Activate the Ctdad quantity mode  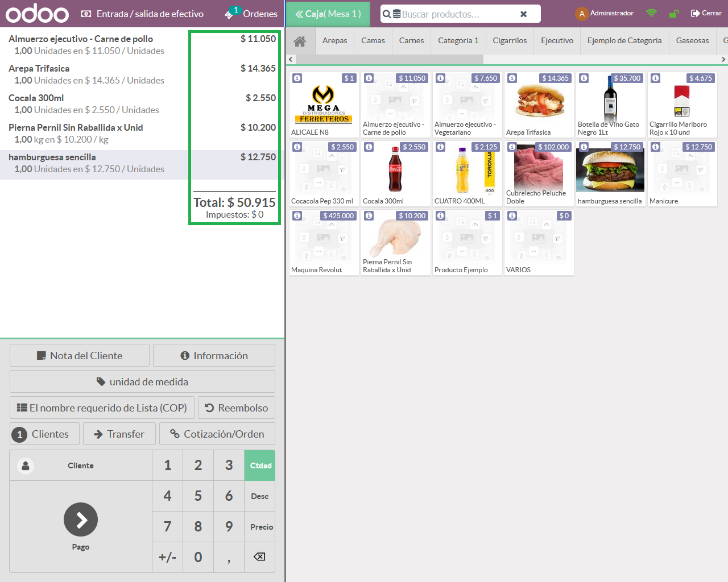click(x=260, y=465)
